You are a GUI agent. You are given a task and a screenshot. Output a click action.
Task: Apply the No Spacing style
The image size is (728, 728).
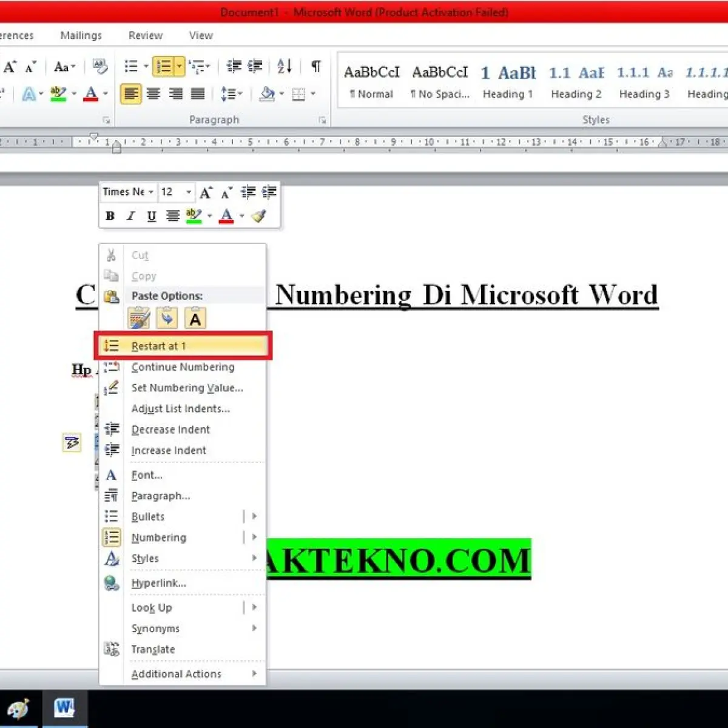coord(440,81)
